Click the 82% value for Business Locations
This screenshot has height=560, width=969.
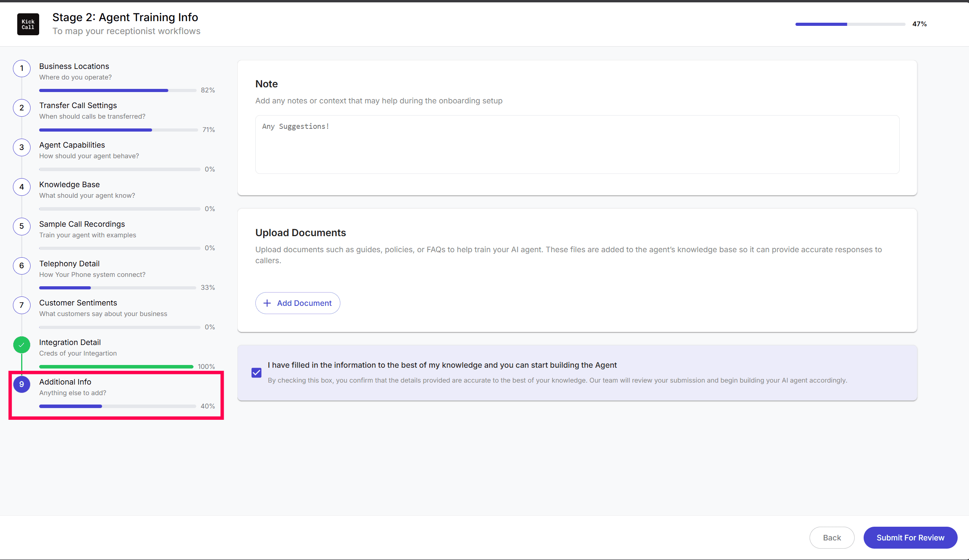click(208, 90)
